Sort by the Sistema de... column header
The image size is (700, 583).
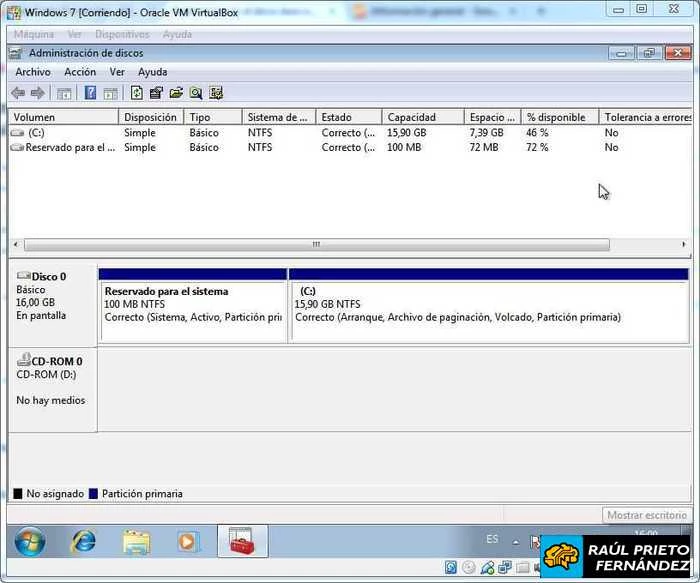click(279, 117)
